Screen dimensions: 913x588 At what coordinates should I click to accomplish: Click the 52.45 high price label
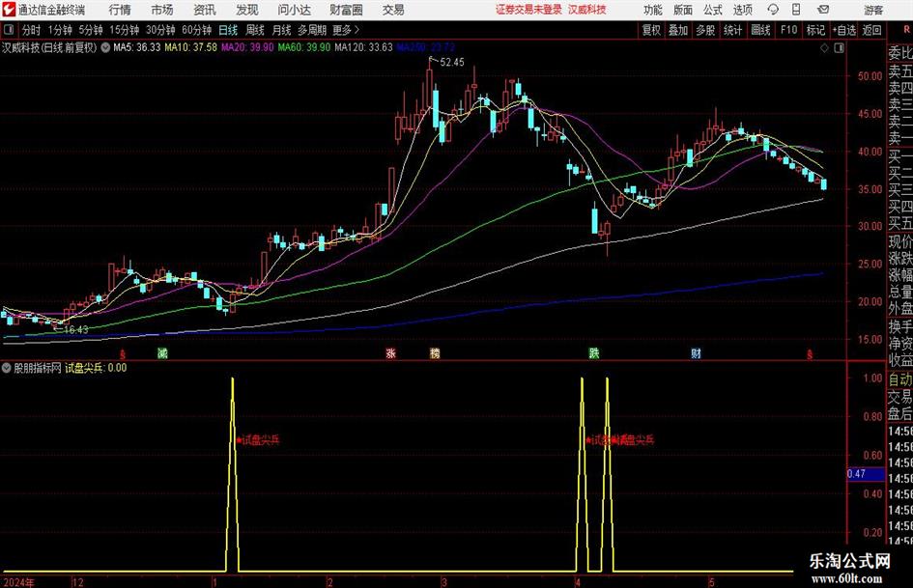pos(452,63)
